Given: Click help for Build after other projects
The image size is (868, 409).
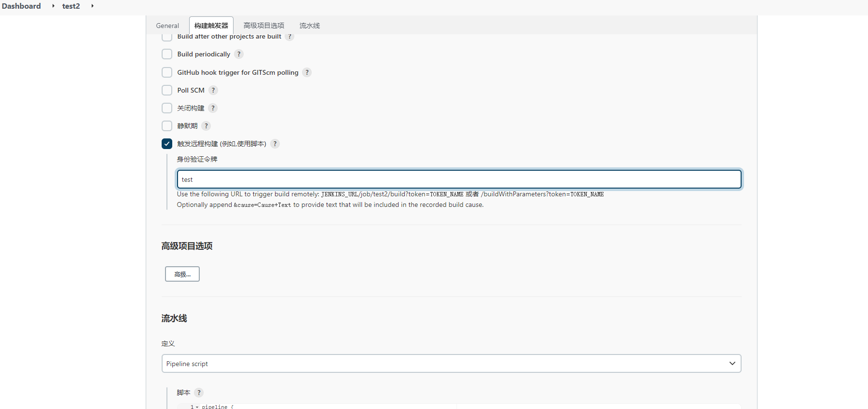Looking at the screenshot, I should [x=289, y=37].
